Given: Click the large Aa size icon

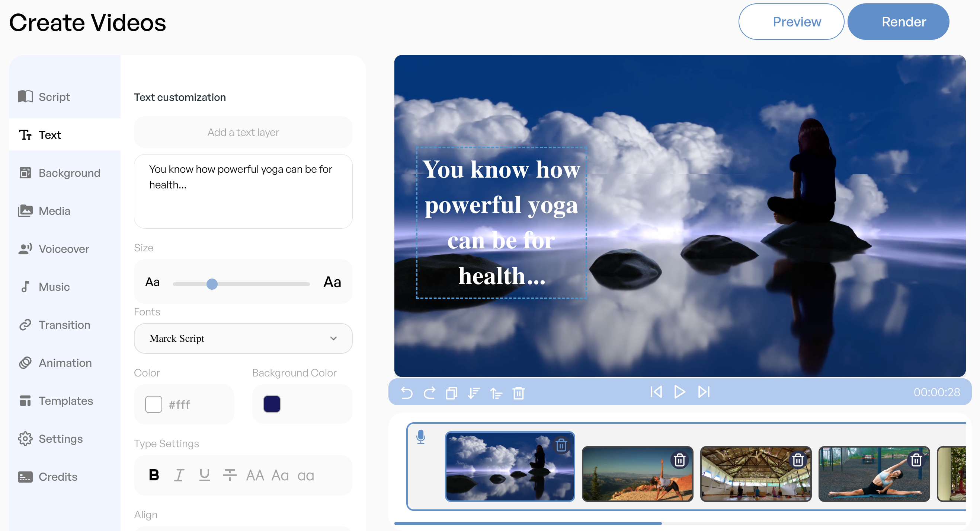Looking at the screenshot, I should pyautogui.click(x=332, y=282).
